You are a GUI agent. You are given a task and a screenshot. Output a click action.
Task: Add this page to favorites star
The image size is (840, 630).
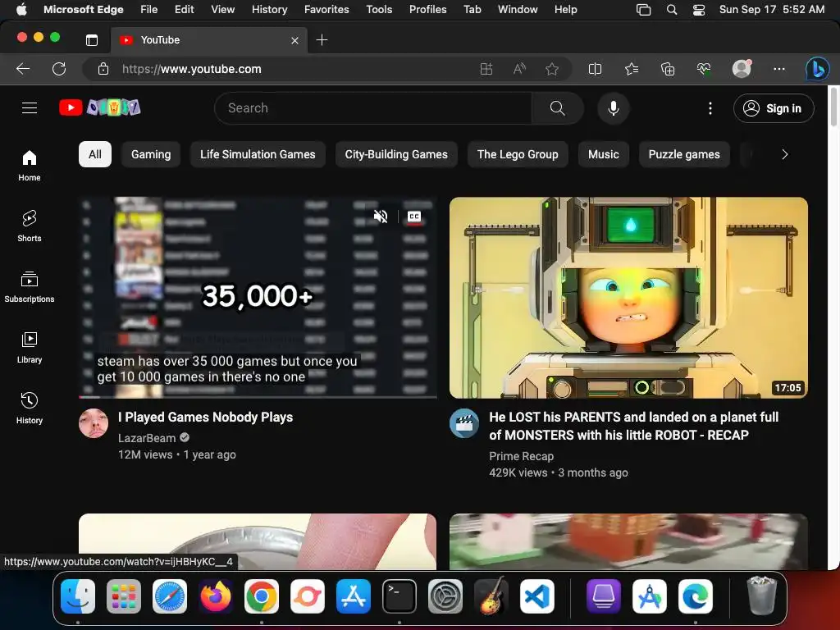pyautogui.click(x=552, y=69)
